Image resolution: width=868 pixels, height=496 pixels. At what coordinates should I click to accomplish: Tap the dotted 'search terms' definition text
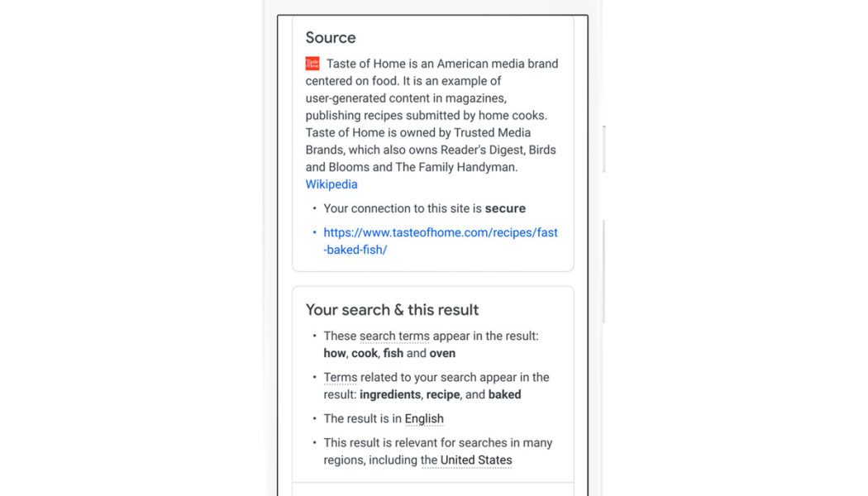pyautogui.click(x=394, y=336)
